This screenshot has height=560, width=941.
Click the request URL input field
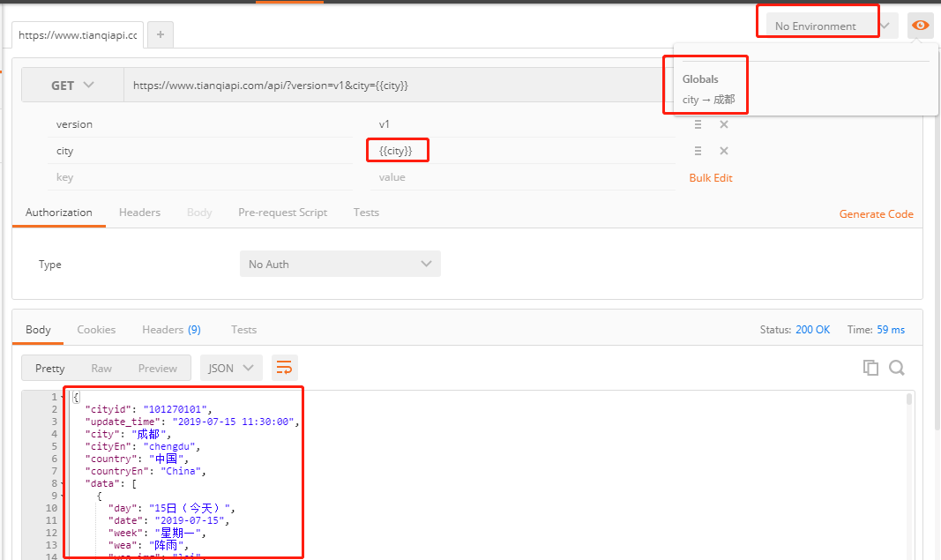pyautogui.click(x=353, y=85)
